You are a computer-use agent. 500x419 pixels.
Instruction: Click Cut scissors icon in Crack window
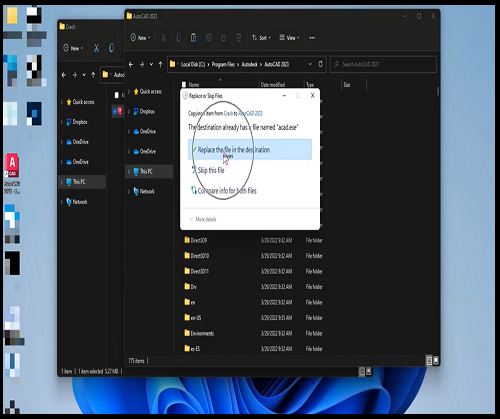[x=96, y=48]
